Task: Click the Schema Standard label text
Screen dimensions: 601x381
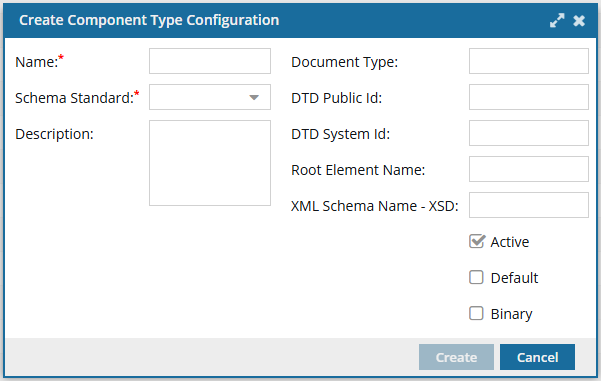Action: click(x=74, y=98)
